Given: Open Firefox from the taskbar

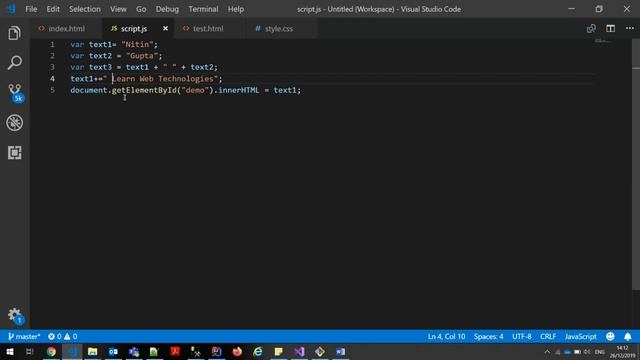Looking at the screenshot, I should 237,351.
